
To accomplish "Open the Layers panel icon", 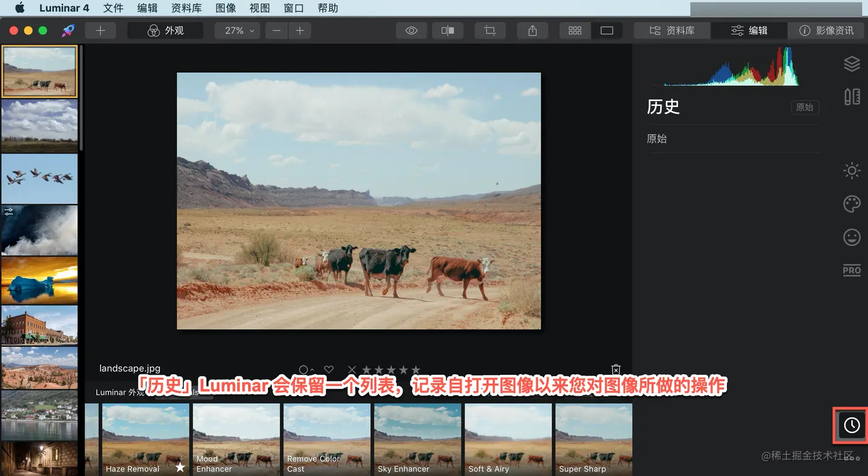I will pos(852,64).
